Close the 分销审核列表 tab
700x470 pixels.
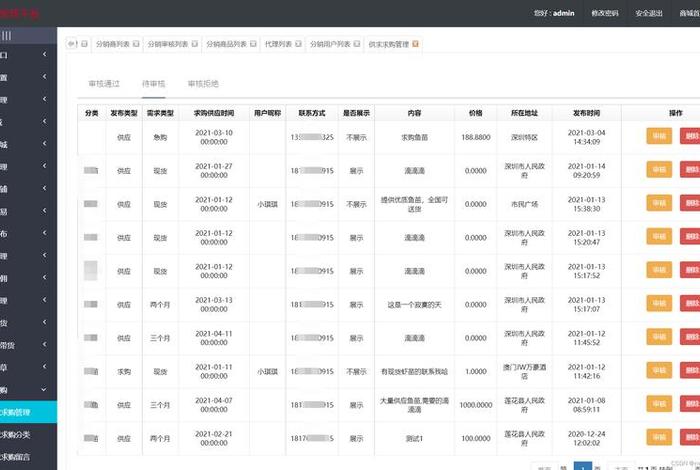pyautogui.click(x=195, y=44)
